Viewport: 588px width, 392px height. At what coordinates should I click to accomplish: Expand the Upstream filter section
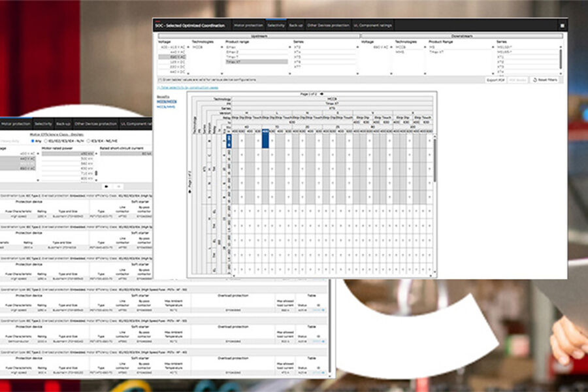click(259, 37)
